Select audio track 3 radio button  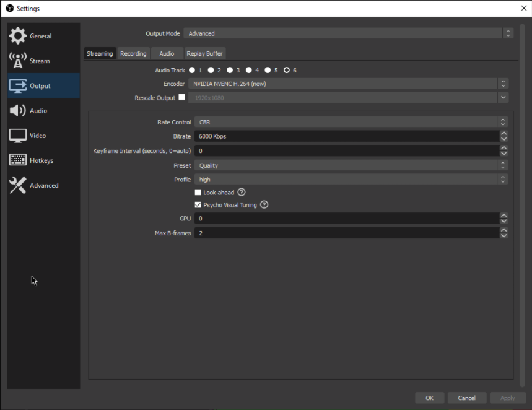(x=230, y=71)
